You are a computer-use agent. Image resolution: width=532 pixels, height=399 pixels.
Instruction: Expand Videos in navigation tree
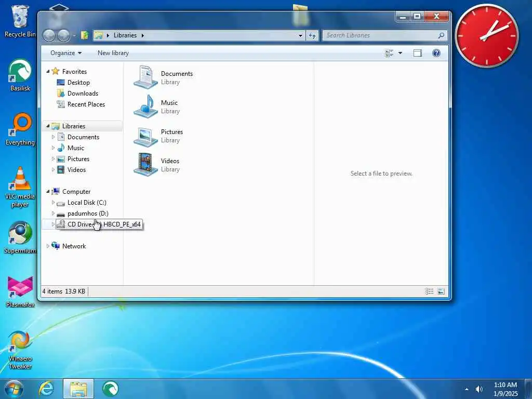[x=53, y=170]
